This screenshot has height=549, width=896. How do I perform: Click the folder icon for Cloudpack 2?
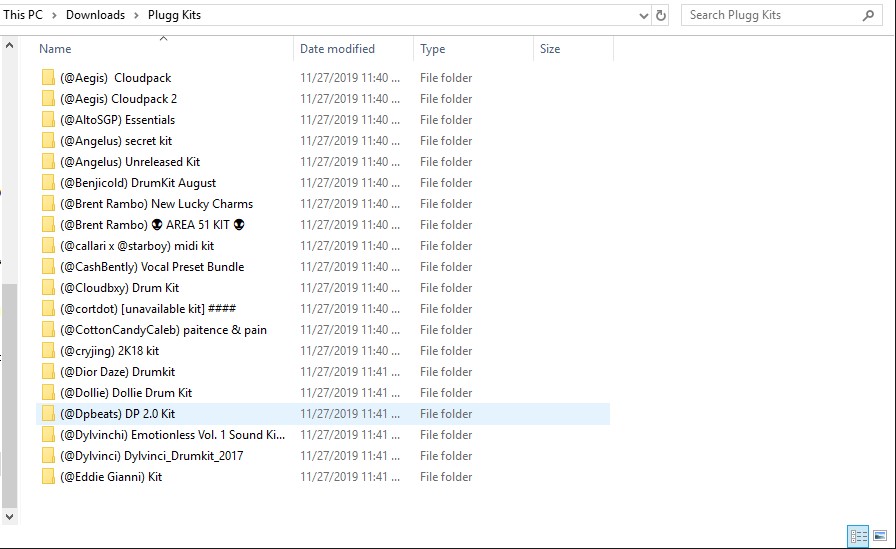(48, 99)
